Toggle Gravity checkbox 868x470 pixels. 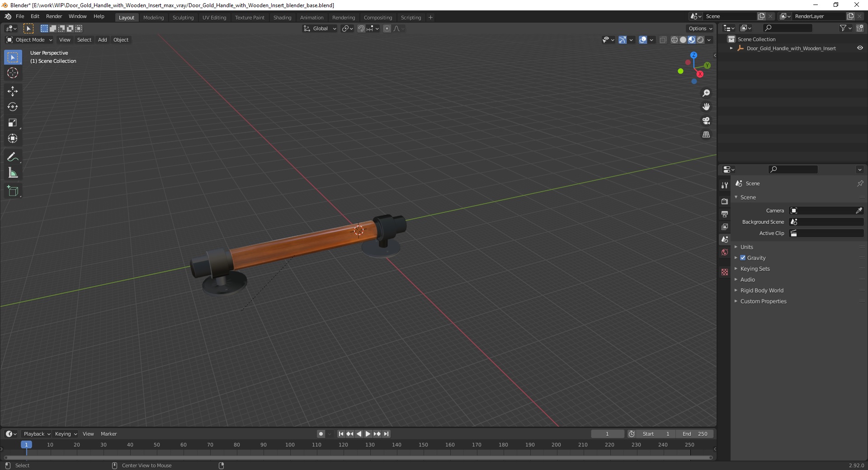pyautogui.click(x=743, y=258)
